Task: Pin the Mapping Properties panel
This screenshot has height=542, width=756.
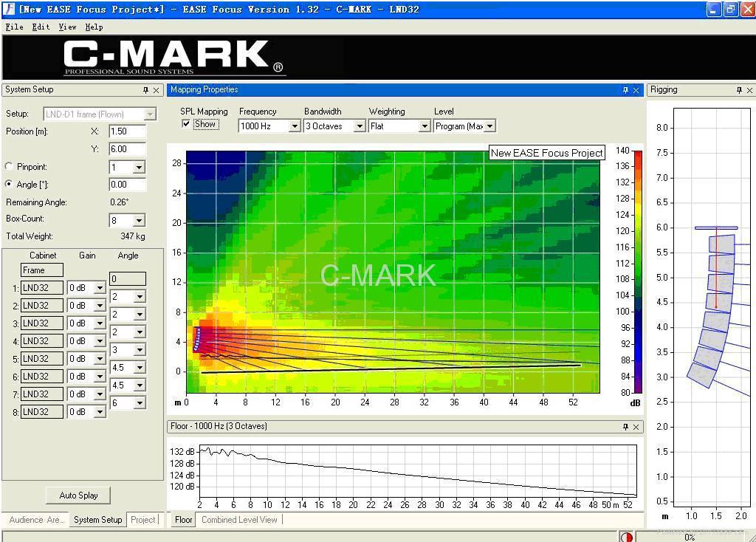Action: 625,90
